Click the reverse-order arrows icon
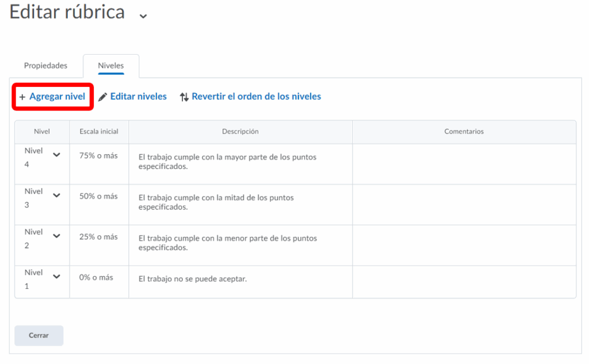Viewport: 589px width, 364px height. pos(184,97)
